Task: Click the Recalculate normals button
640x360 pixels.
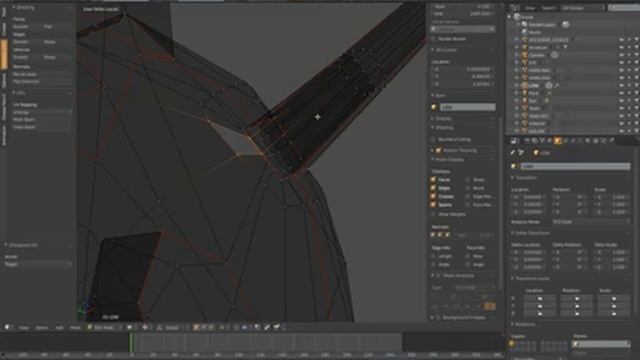Action: pyautogui.click(x=42, y=74)
